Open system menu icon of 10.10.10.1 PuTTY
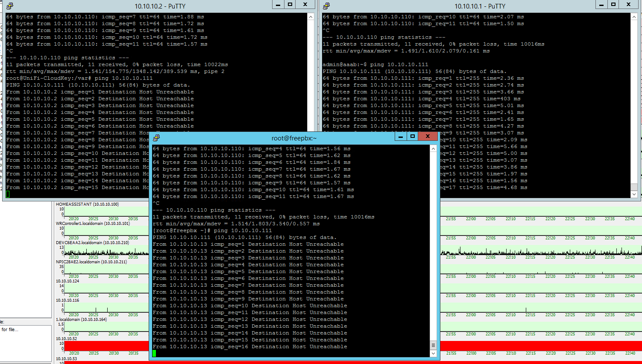The height and width of the screenshot is (364, 642). pyautogui.click(x=326, y=6)
